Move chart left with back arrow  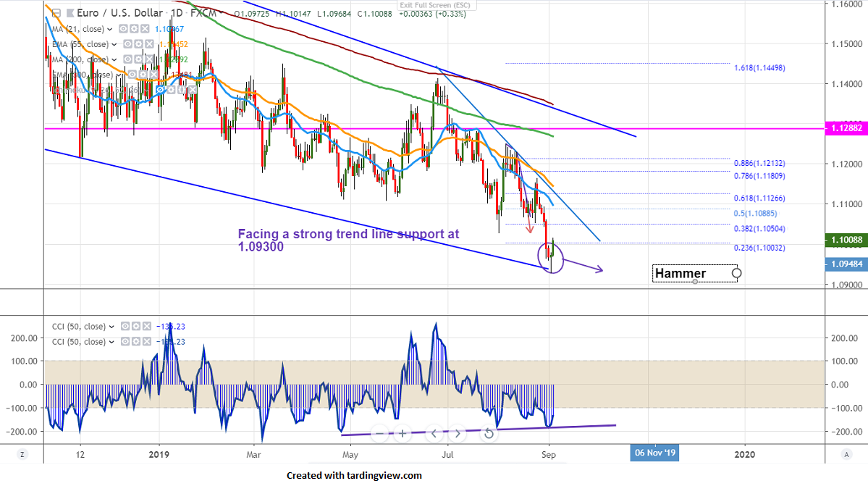(434, 433)
